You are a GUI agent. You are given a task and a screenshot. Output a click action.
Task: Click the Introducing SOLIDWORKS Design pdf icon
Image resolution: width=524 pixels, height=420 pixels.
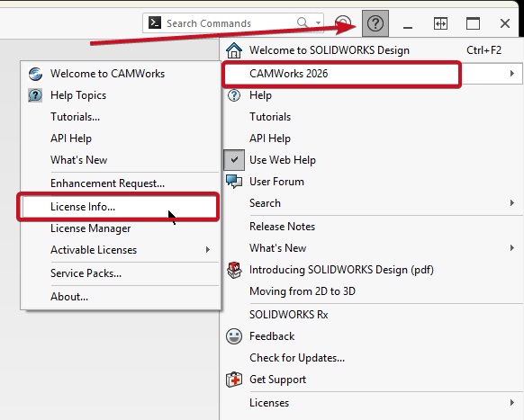234,270
